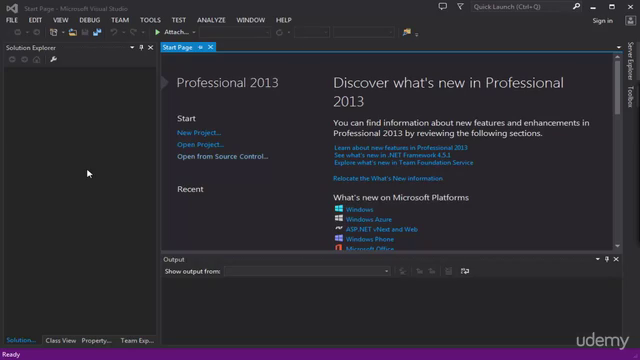This screenshot has width=640, height=360.
Task: Open New Project icon dropdown arrow
Action: (63, 32)
